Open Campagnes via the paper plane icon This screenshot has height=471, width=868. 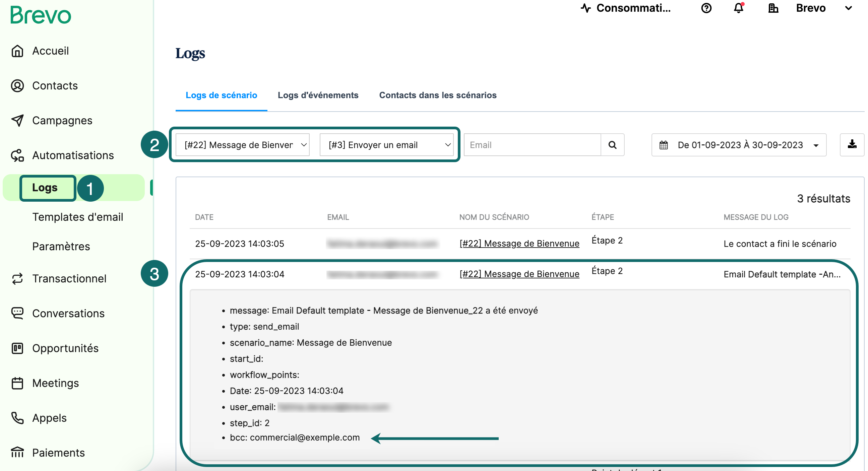coord(17,121)
